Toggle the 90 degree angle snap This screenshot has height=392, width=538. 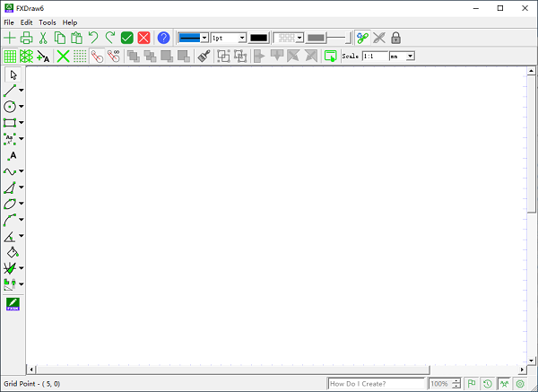pos(114,56)
